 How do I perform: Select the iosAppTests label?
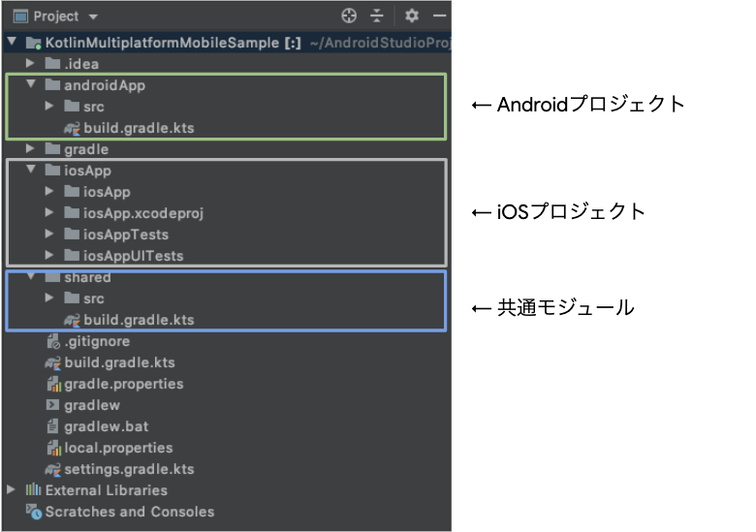tap(126, 235)
